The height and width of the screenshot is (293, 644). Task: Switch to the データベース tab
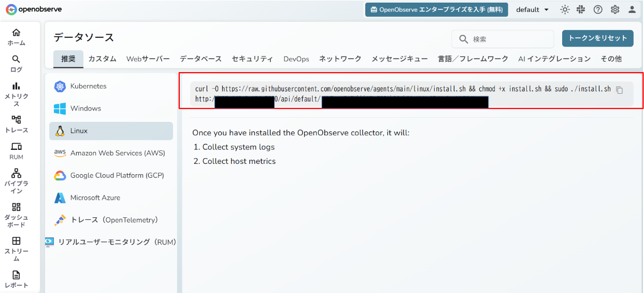click(x=201, y=59)
